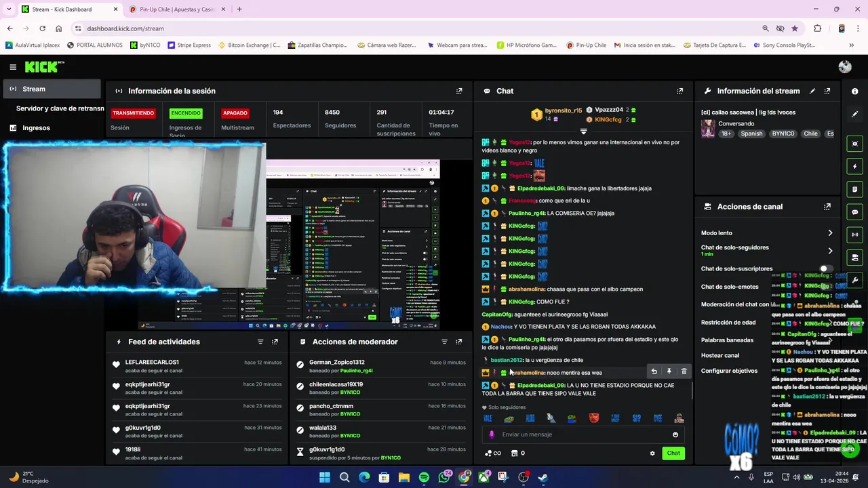Open Spotify from the taskbar
The image size is (868, 488).
pos(424,477)
